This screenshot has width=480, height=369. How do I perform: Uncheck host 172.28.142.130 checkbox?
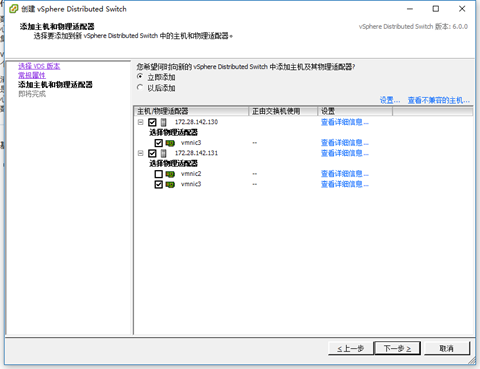pos(152,122)
